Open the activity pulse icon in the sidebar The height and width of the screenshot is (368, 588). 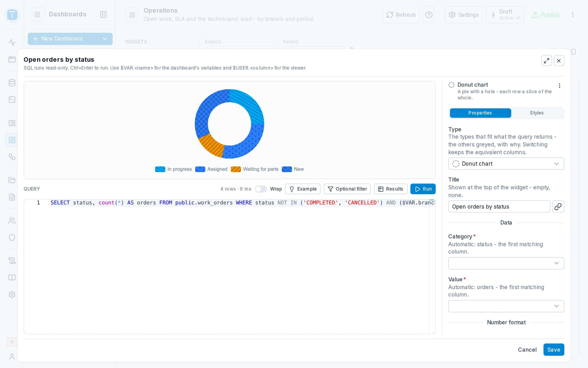click(12, 43)
